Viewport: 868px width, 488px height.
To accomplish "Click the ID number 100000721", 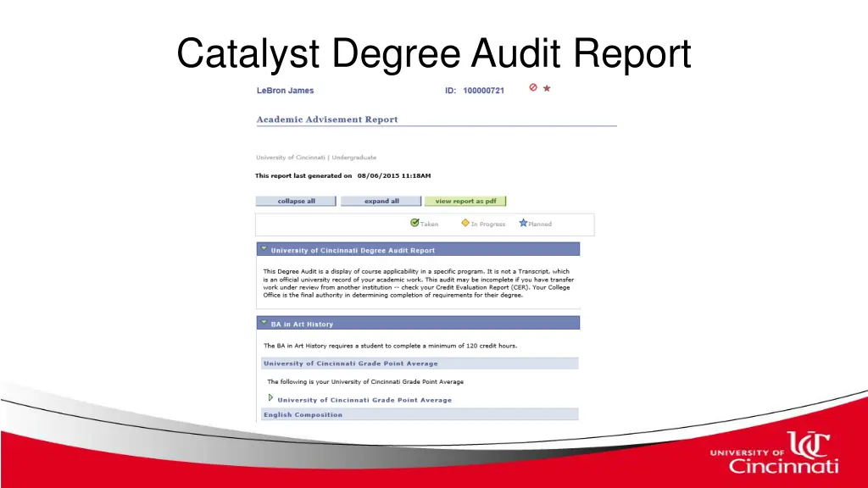I will point(483,90).
